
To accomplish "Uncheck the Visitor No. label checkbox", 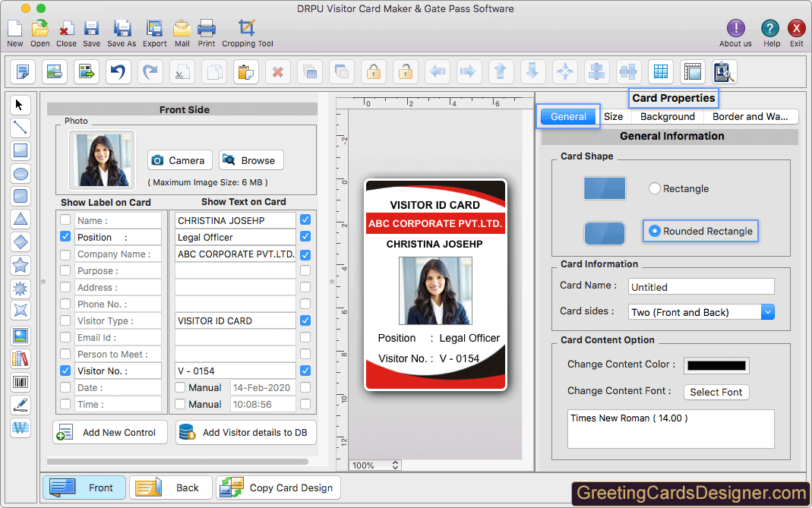I will (65, 371).
